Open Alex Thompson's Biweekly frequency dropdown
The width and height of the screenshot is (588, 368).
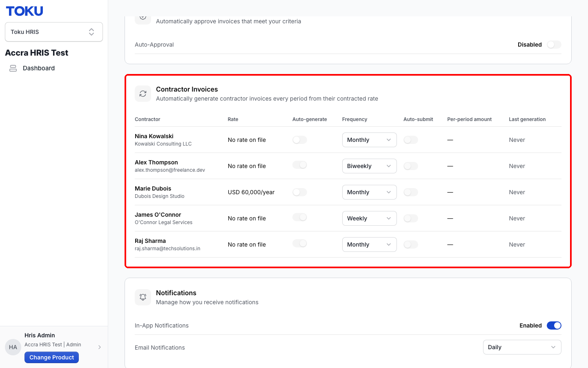[369, 166]
